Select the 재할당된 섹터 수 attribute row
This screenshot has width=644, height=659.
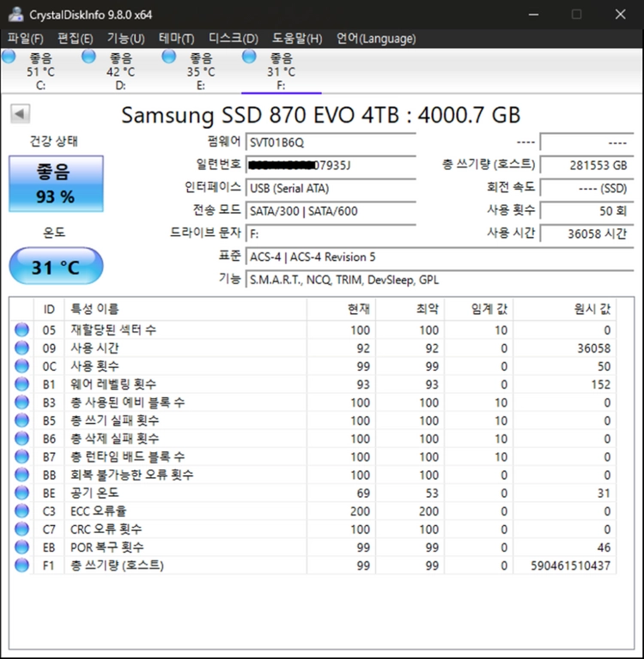click(313, 329)
